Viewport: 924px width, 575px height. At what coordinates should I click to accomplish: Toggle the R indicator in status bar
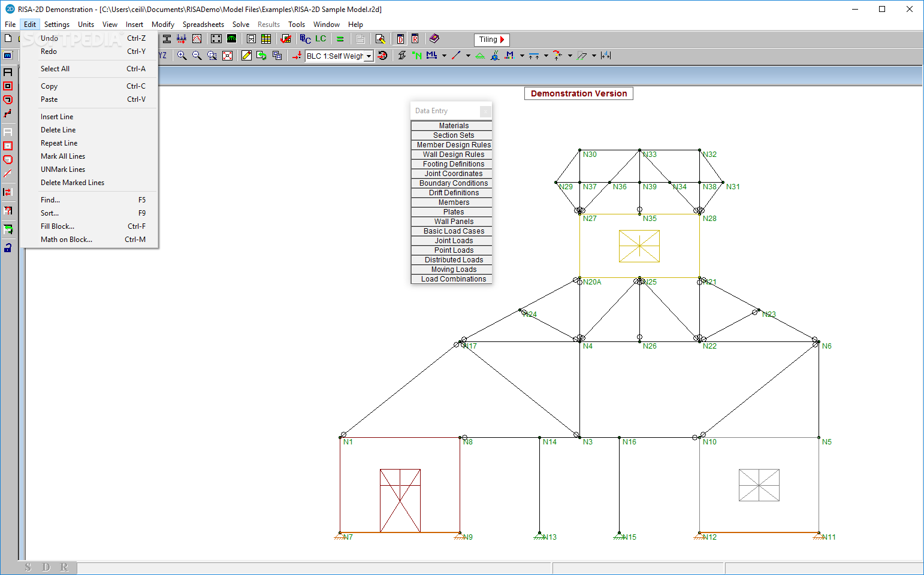pyautogui.click(x=64, y=567)
